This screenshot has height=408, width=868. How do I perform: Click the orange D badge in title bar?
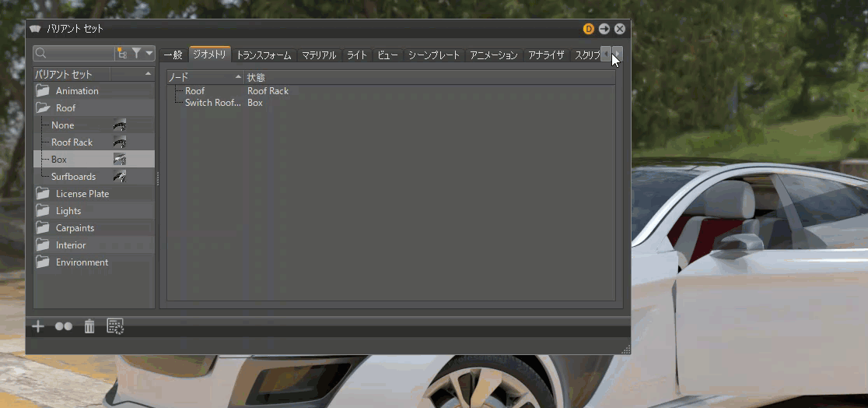[x=589, y=29]
